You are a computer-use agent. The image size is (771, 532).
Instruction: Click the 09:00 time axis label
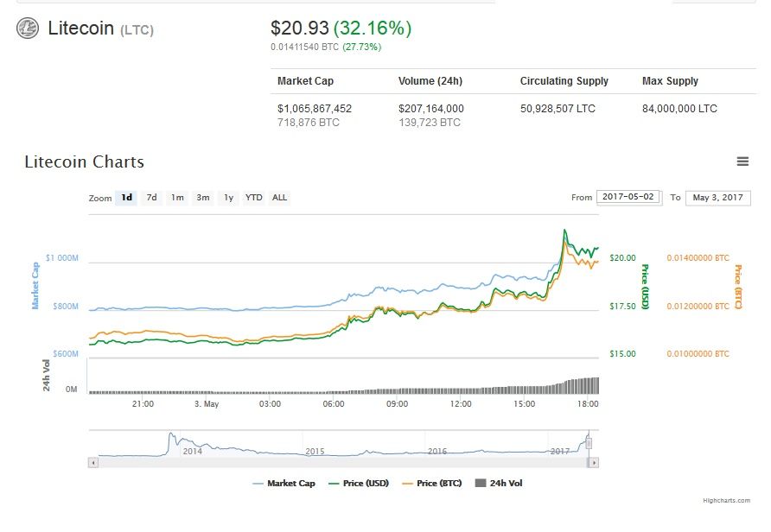(x=397, y=404)
